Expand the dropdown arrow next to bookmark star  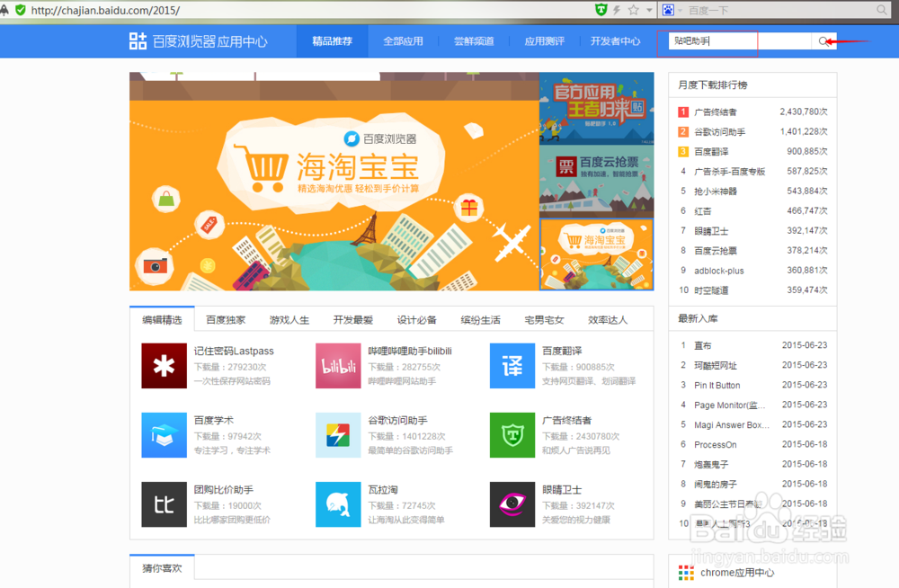coord(649,10)
